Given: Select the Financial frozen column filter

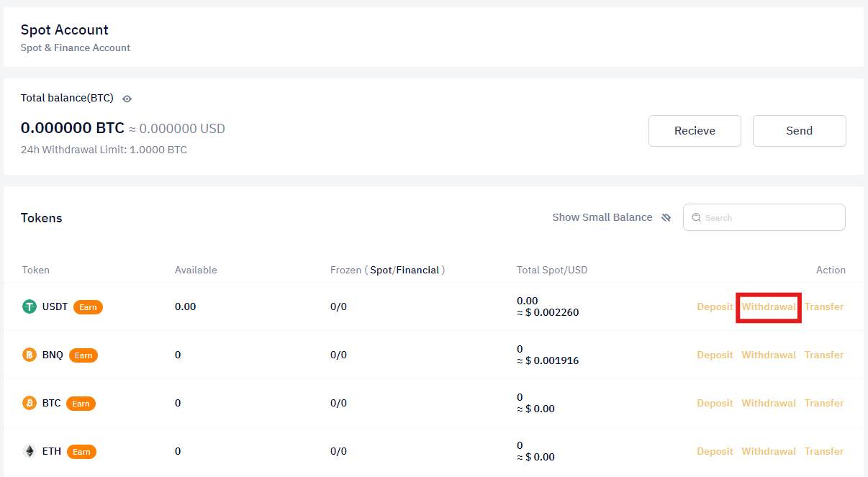Looking at the screenshot, I should coord(417,271).
